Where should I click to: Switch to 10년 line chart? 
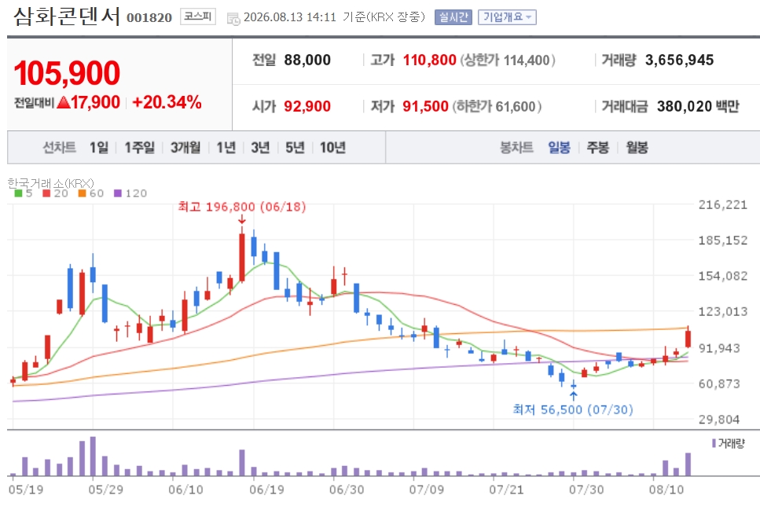[x=332, y=147]
